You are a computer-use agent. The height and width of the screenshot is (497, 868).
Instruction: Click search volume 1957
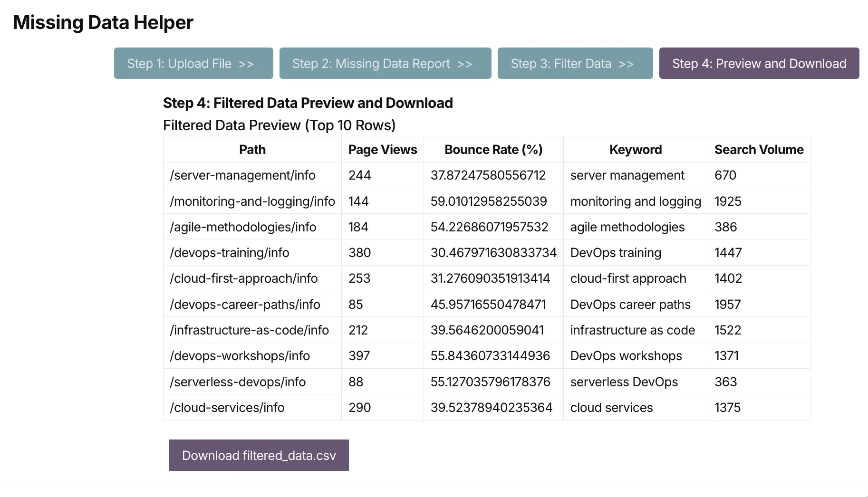(x=759, y=304)
